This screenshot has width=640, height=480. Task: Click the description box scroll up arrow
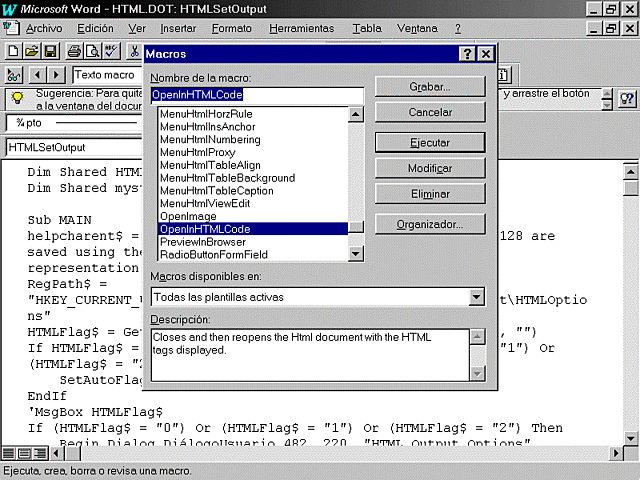point(477,337)
